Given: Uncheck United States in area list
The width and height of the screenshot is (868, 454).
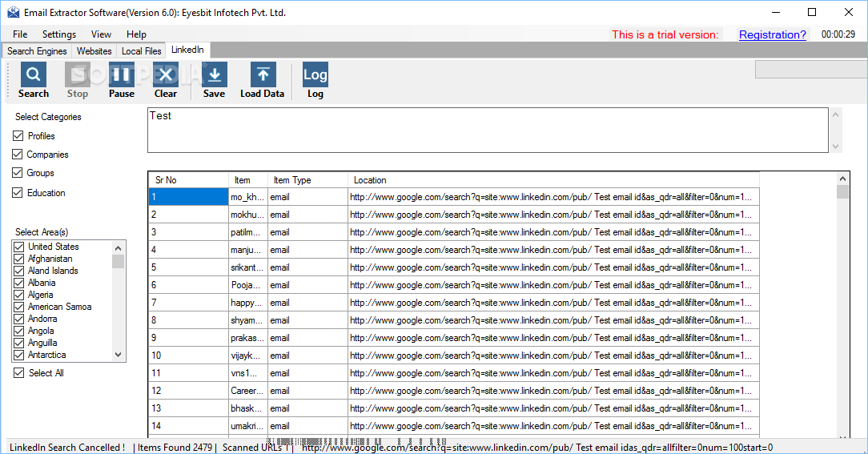Looking at the screenshot, I should 19,247.
